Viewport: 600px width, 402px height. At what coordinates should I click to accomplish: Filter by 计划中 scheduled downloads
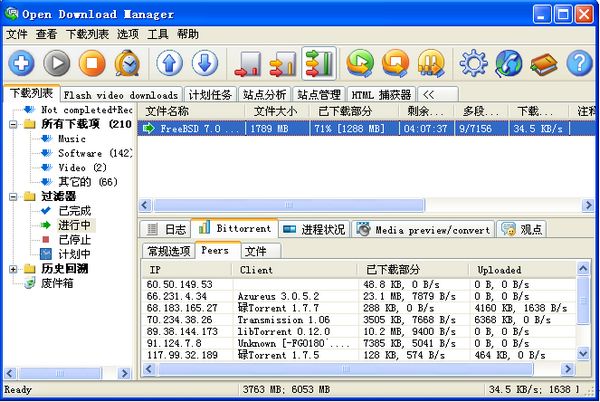click(74, 254)
